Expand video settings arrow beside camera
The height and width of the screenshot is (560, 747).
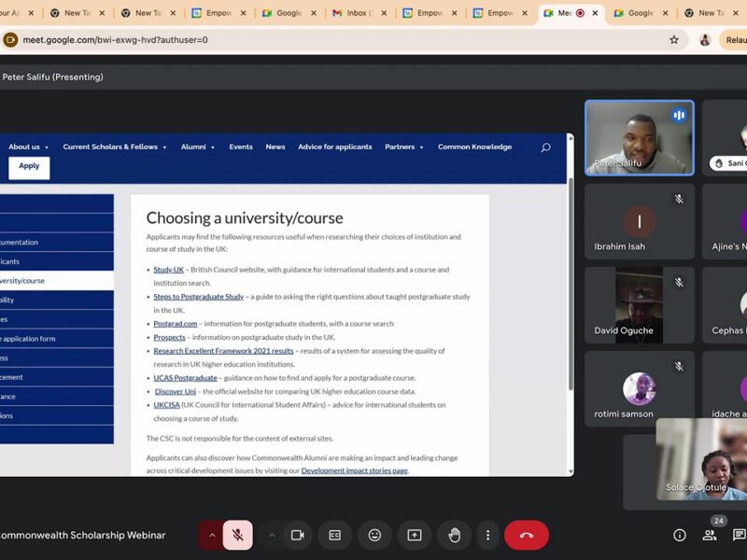(272, 535)
